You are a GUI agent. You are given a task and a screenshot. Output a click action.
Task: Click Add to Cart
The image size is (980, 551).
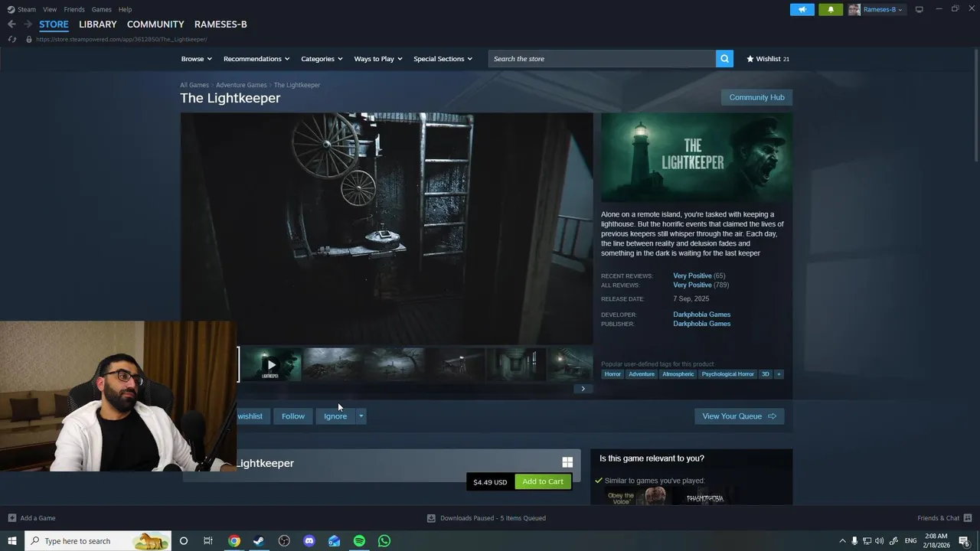(x=543, y=481)
